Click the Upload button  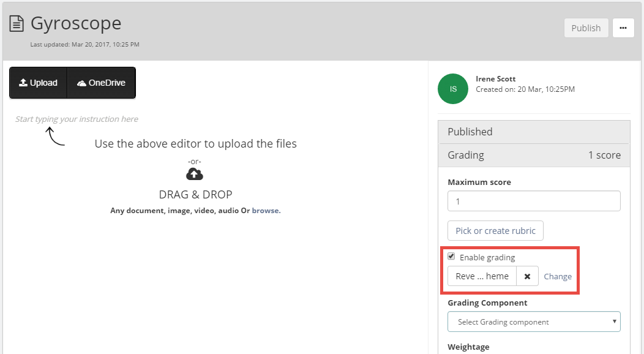point(38,83)
